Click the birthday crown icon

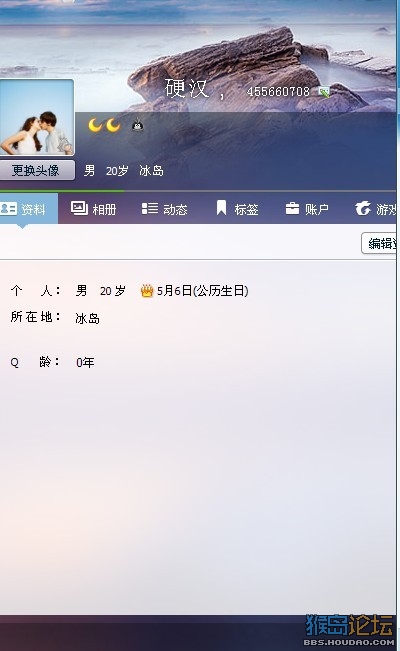(x=147, y=291)
